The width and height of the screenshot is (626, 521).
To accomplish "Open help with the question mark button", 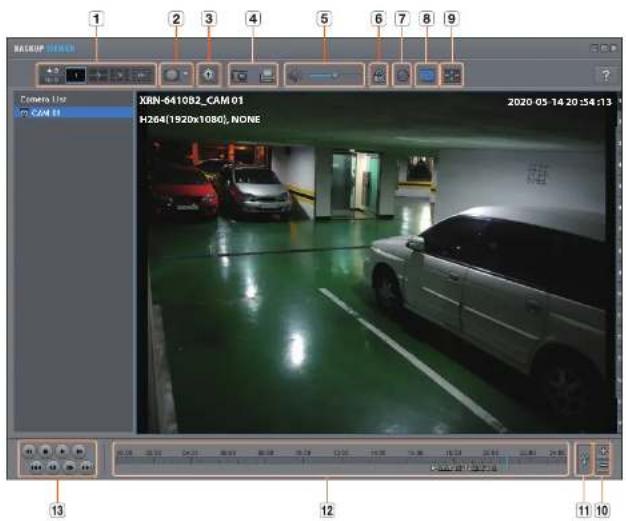I will coord(606,75).
